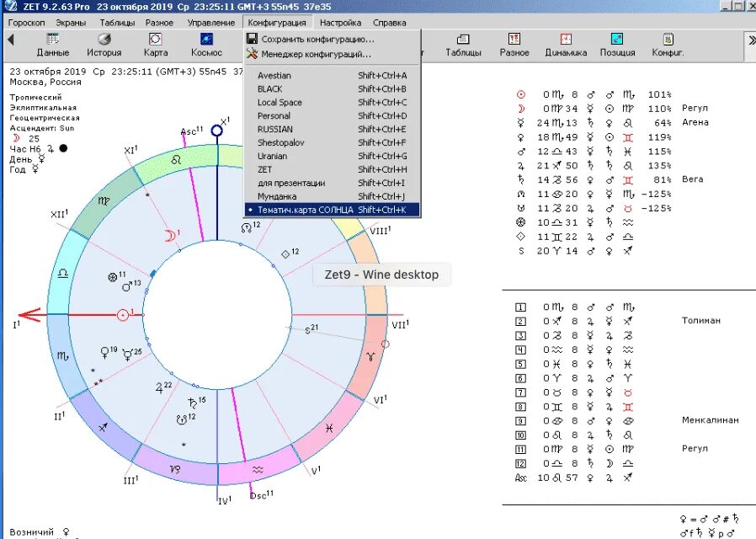Click the Позиция toolbar icon
The height and width of the screenshot is (539, 756).
click(x=617, y=45)
